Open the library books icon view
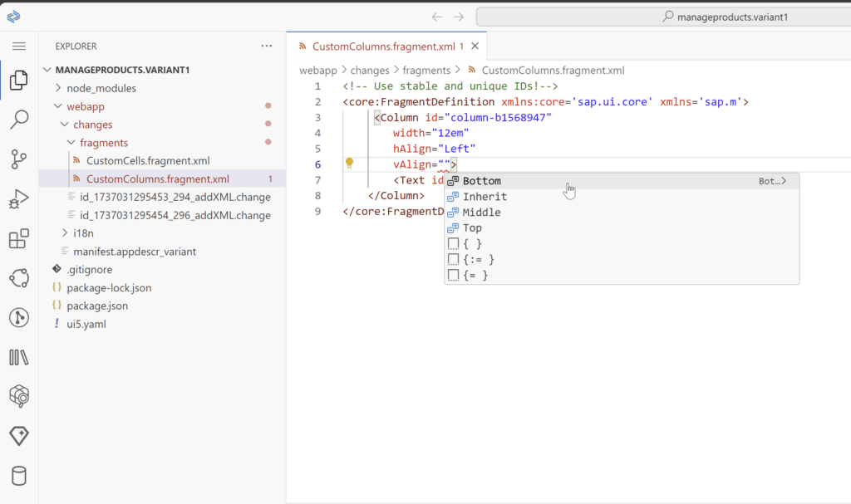 (19, 357)
